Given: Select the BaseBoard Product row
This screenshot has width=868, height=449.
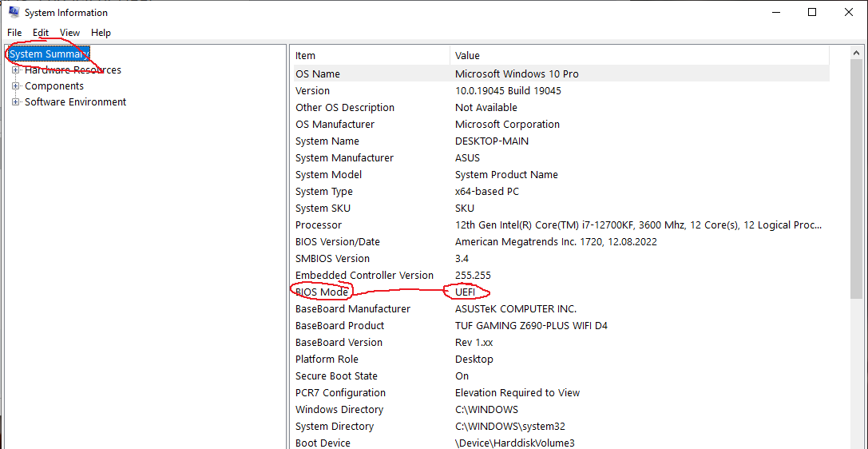Looking at the screenshot, I should point(561,325).
